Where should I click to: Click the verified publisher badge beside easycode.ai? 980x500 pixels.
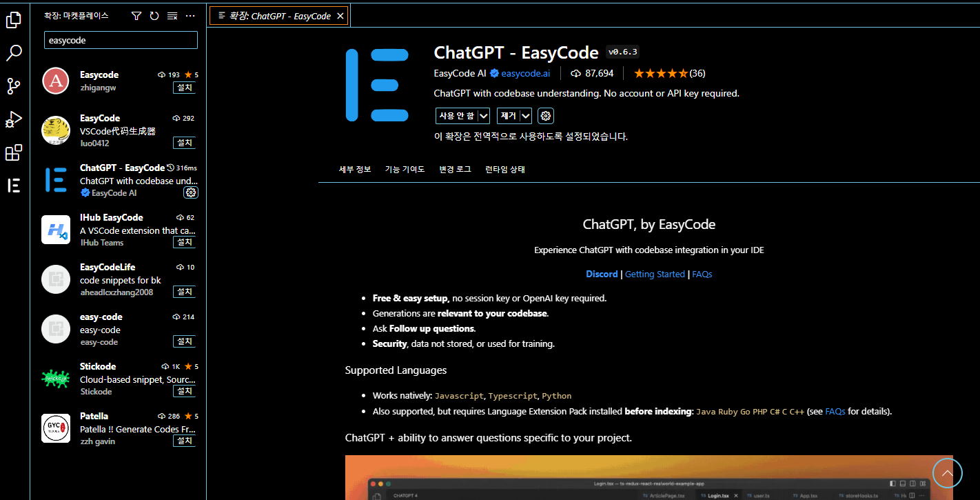pyautogui.click(x=494, y=73)
